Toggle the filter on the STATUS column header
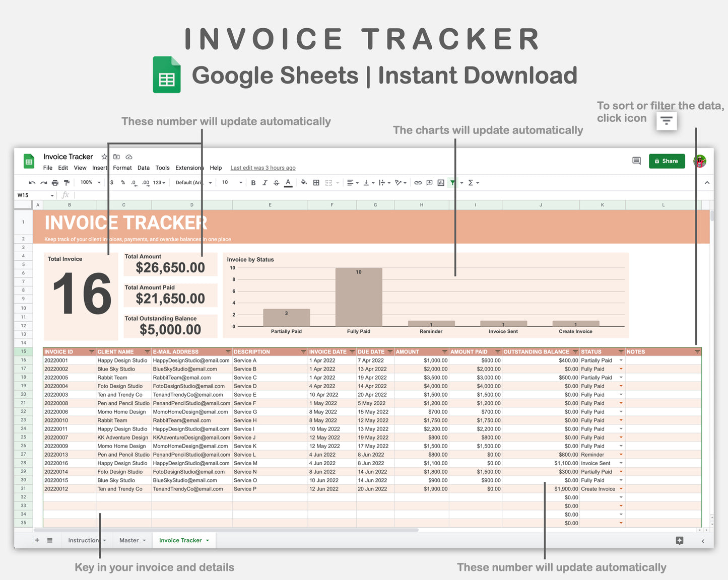 pyautogui.click(x=621, y=352)
